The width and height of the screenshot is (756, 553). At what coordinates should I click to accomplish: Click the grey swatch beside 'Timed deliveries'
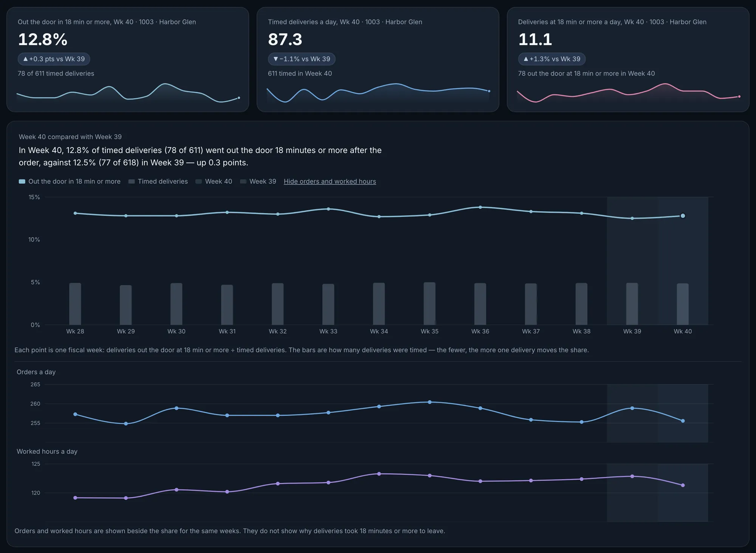tap(132, 181)
